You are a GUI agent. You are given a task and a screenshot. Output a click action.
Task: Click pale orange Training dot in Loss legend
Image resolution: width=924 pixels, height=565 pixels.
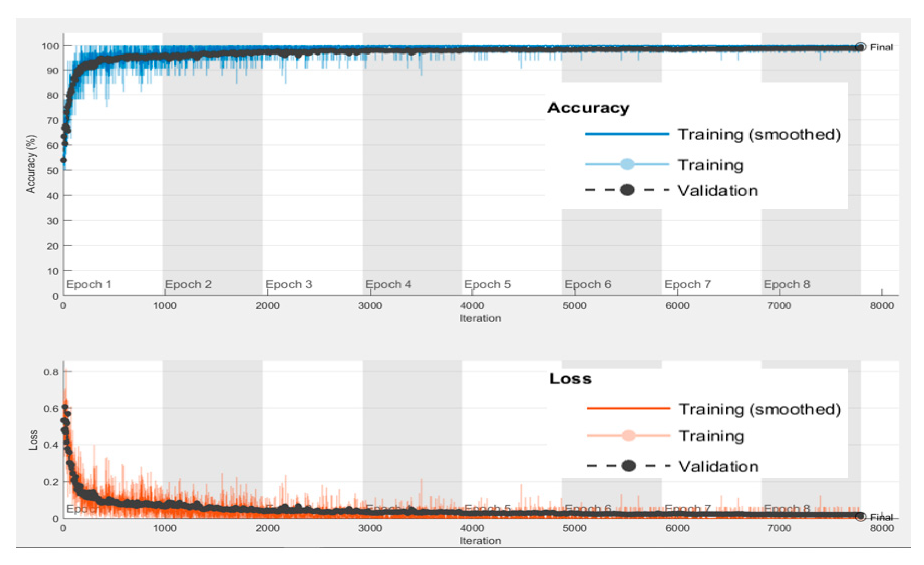[629, 436]
